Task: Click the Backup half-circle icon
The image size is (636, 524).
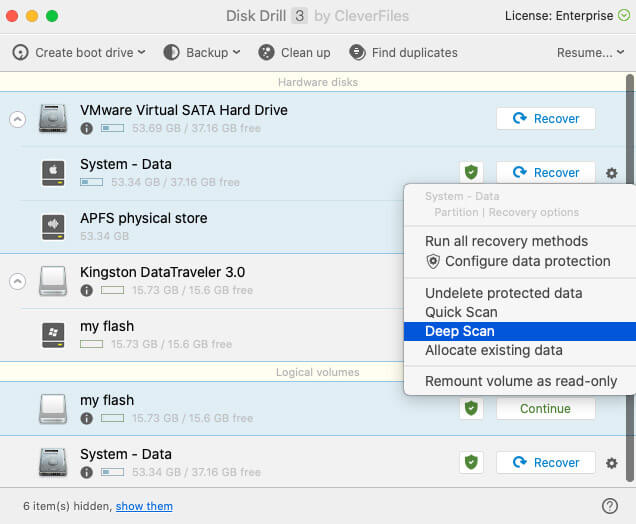Action: tap(171, 53)
